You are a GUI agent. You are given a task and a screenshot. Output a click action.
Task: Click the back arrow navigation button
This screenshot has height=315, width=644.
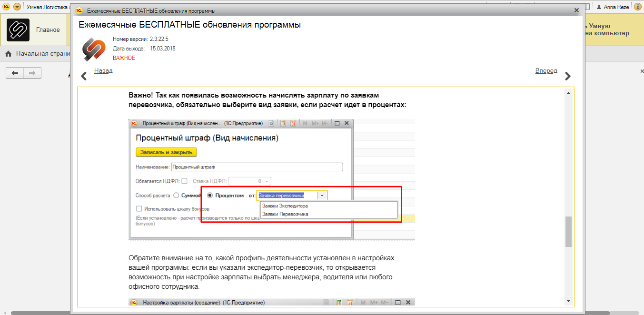[x=15, y=73]
